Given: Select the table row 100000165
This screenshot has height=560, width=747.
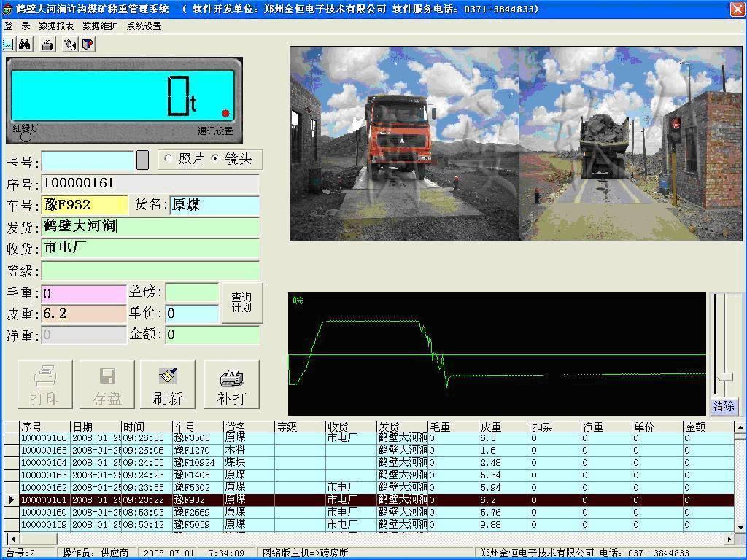Looking at the screenshot, I should click(x=369, y=450).
